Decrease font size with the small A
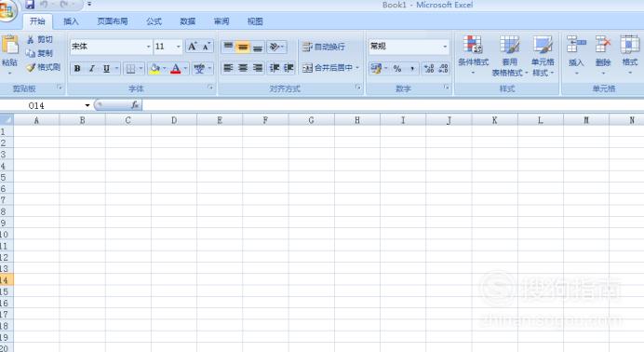The width and height of the screenshot is (644, 352). [206, 47]
